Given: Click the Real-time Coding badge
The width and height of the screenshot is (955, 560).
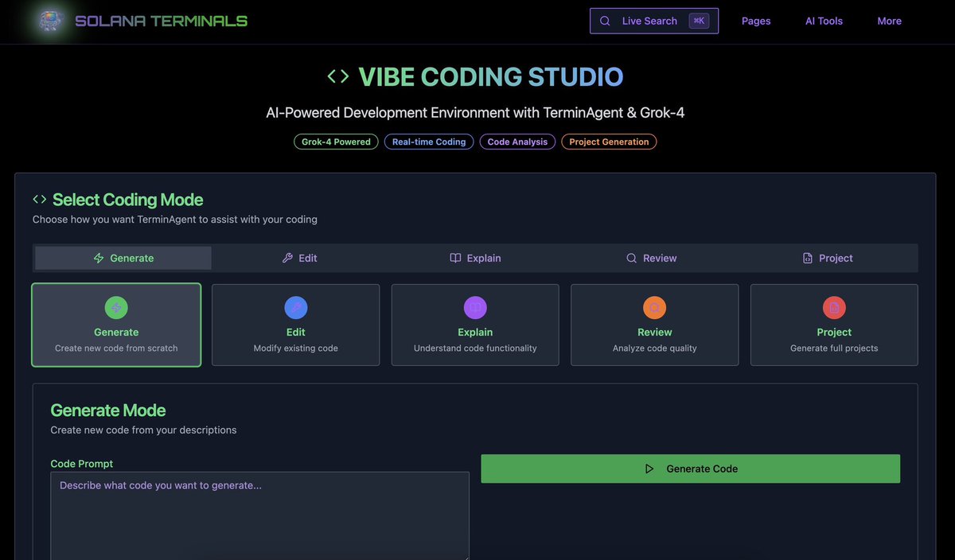Looking at the screenshot, I should tap(429, 142).
